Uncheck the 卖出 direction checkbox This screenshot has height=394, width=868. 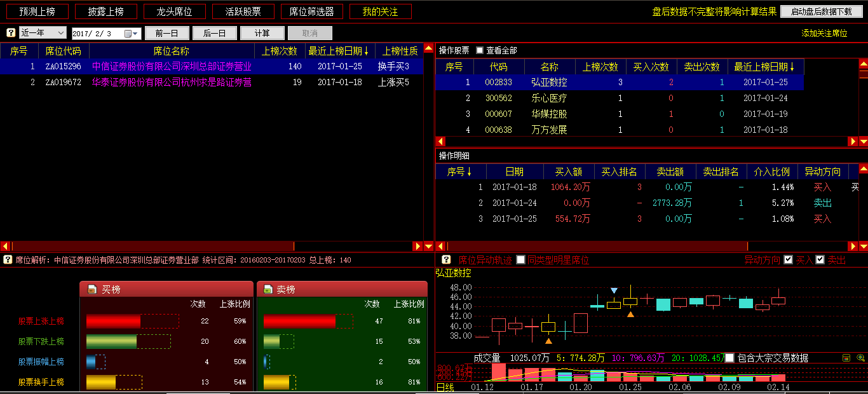coord(820,260)
